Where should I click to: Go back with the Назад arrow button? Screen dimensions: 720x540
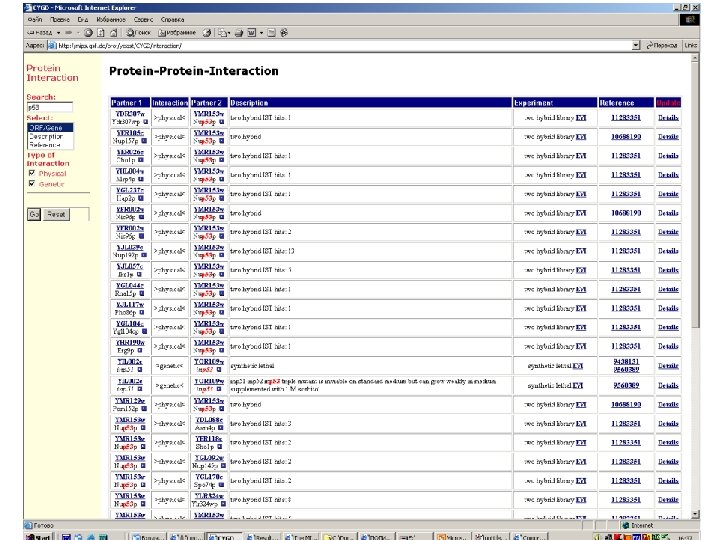(40, 33)
